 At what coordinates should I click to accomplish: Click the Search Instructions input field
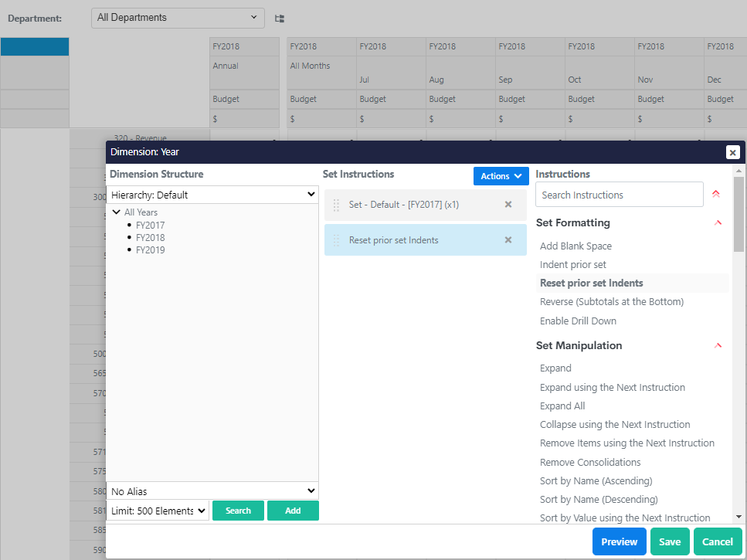(x=619, y=195)
